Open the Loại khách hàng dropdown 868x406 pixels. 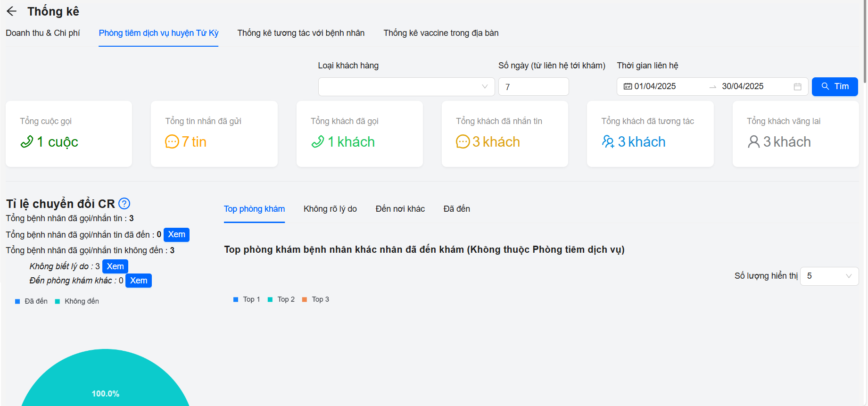pyautogui.click(x=406, y=87)
